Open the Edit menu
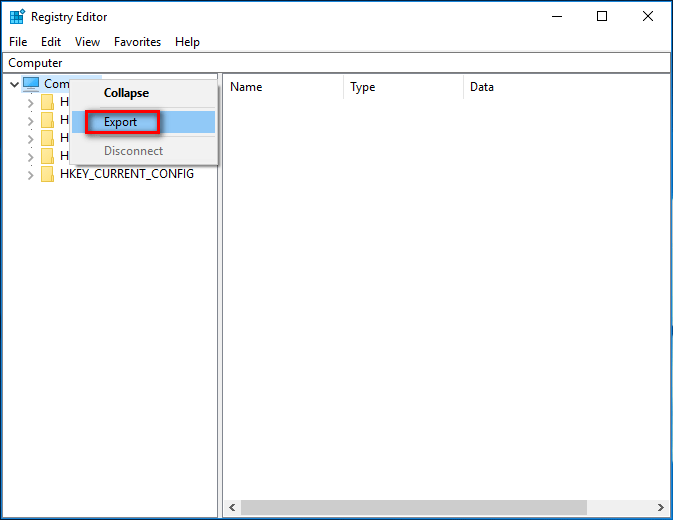This screenshot has width=673, height=520. (51, 42)
